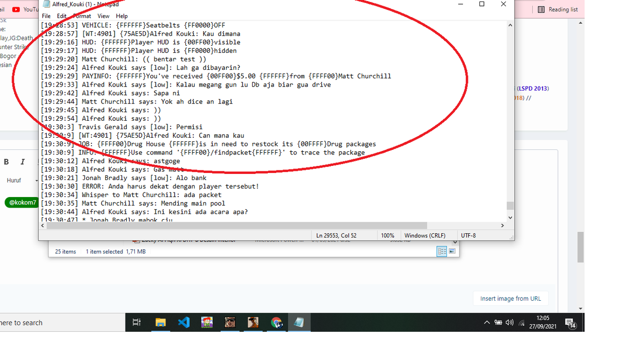Switch to Notepad from the taskbar

pyautogui.click(x=299, y=323)
